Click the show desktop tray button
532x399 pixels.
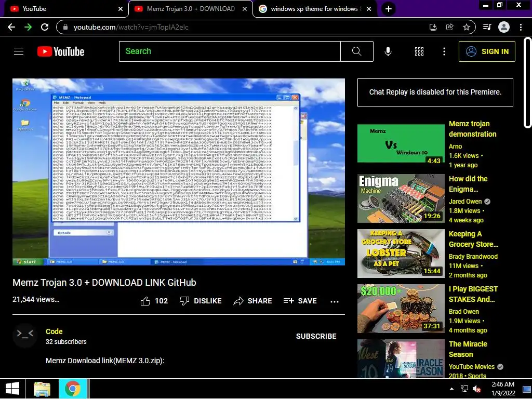point(527,389)
